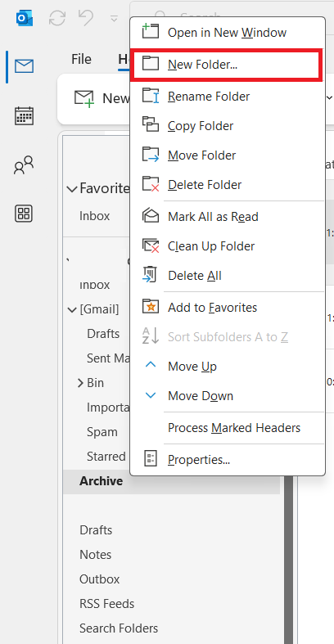Open the RSS Feeds folder
This screenshot has width=334, height=644.
[106, 604]
